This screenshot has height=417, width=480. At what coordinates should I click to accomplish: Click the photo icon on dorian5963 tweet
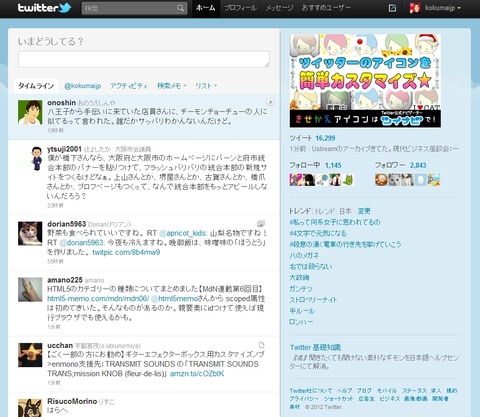pos(261,223)
